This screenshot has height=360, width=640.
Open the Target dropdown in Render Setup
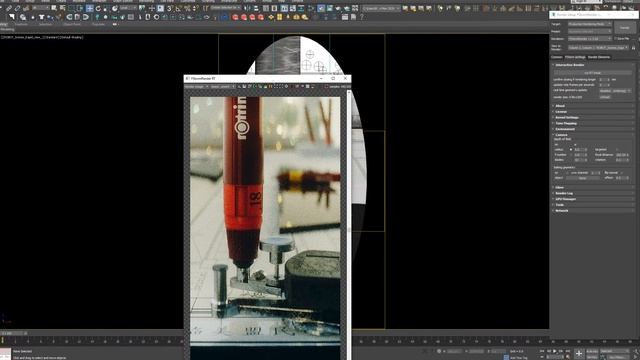click(590, 24)
